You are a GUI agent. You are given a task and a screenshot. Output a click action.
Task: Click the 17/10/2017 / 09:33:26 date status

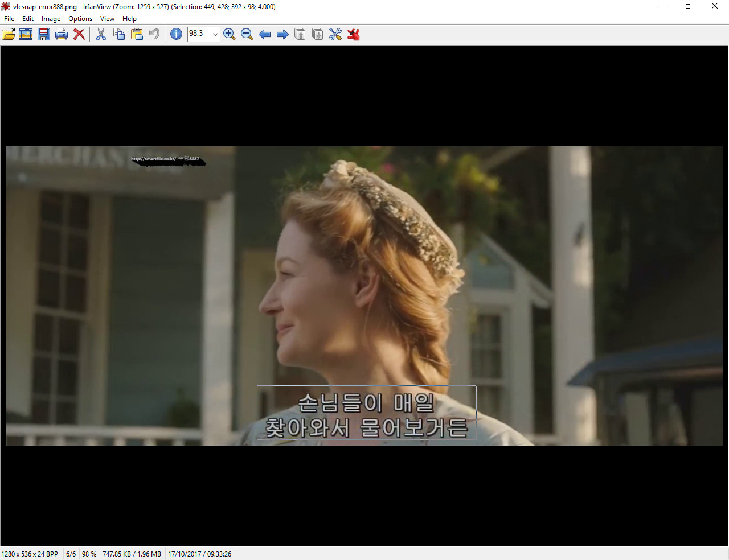pyautogui.click(x=199, y=554)
